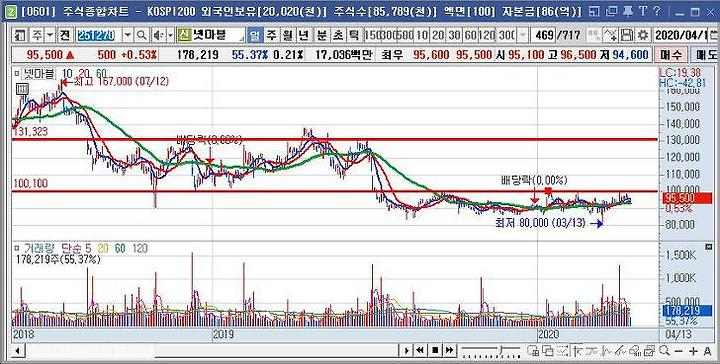Click the screen layout icon in title bar
This screenshot has height=364, width=720.
[x=595, y=11]
